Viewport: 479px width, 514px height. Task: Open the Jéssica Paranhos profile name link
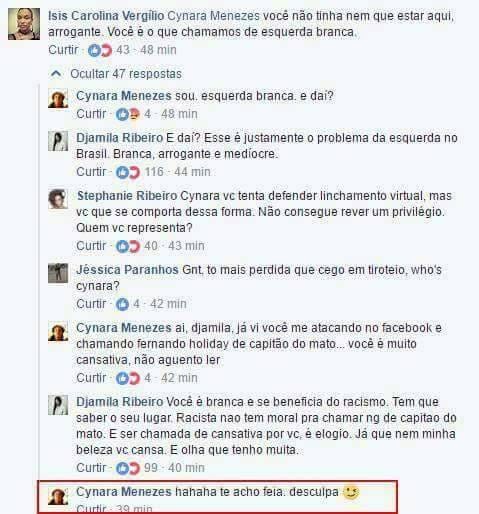point(127,270)
